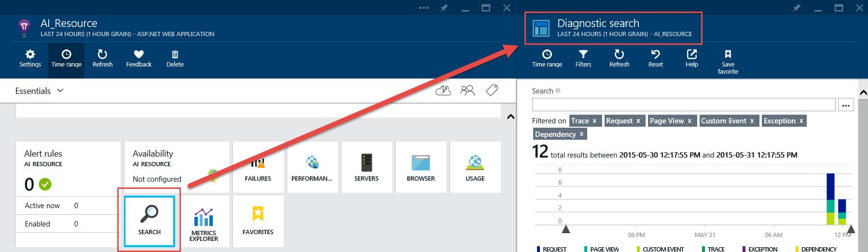Click the Search info icon
This screenshot has height=252, width=868.
(558, 91)
